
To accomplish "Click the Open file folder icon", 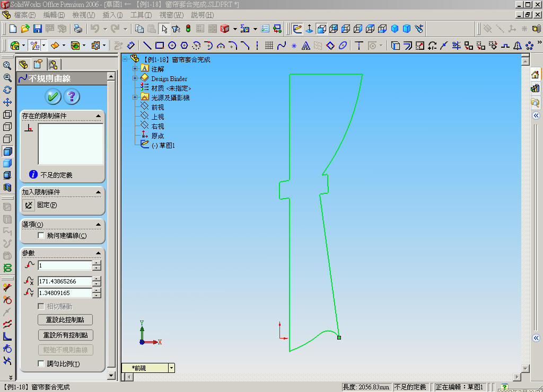I will click(x=25, y=29).
